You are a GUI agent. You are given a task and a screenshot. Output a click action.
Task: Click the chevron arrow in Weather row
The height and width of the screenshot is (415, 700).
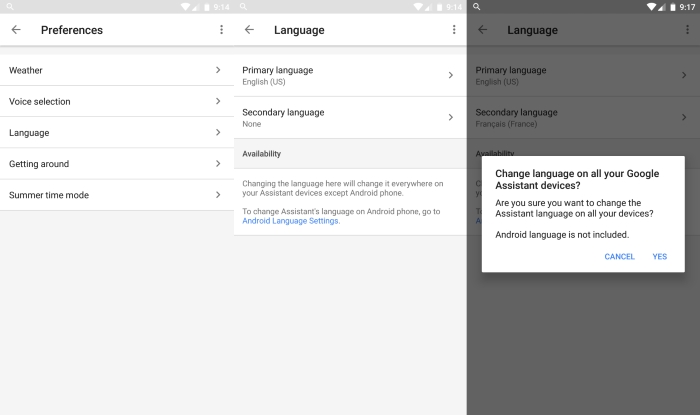218,70
